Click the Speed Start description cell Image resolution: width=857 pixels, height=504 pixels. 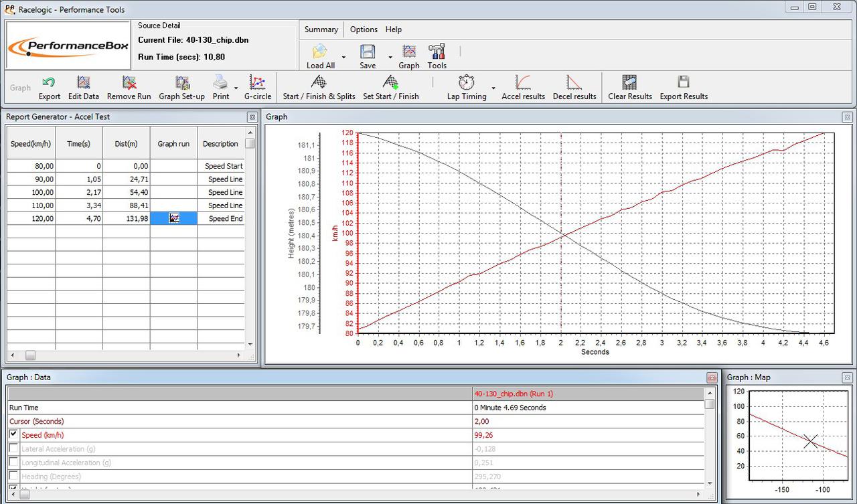click(x=221, y=166)
